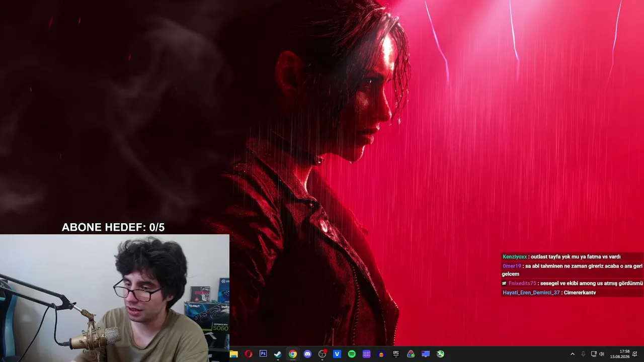Open Discord from the taskbar

pos(307,354)
